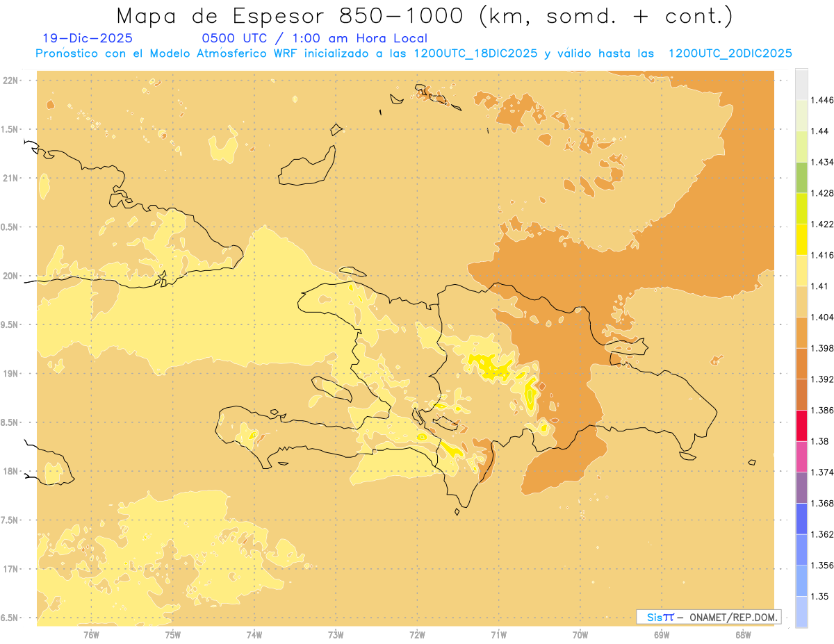Click the 74W longitude label
Screen dimensions: 834x644
point(254,634)
